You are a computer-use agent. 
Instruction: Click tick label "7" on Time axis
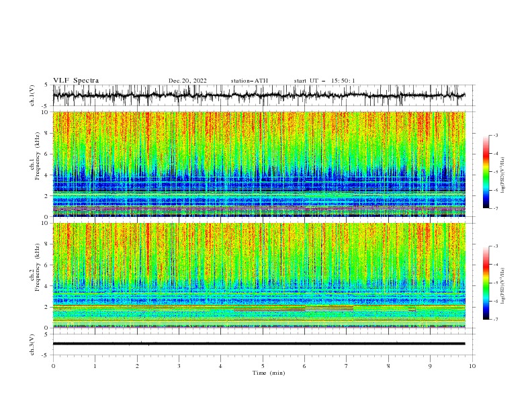tap(347, 366)
